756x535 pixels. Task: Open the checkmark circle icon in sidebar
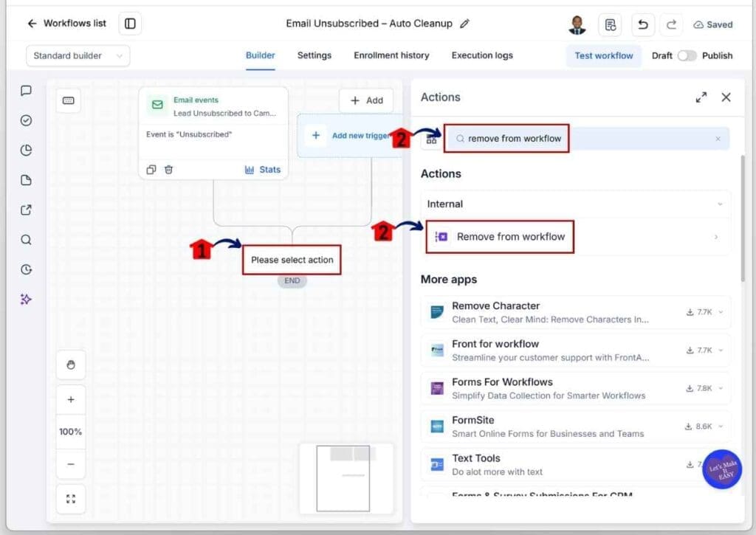[26, 120]
